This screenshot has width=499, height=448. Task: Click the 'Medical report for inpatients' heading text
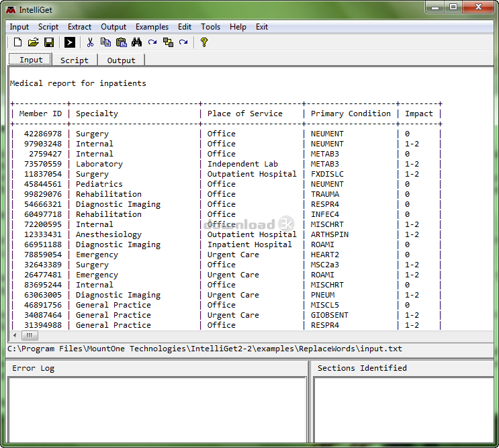(78, 83)
